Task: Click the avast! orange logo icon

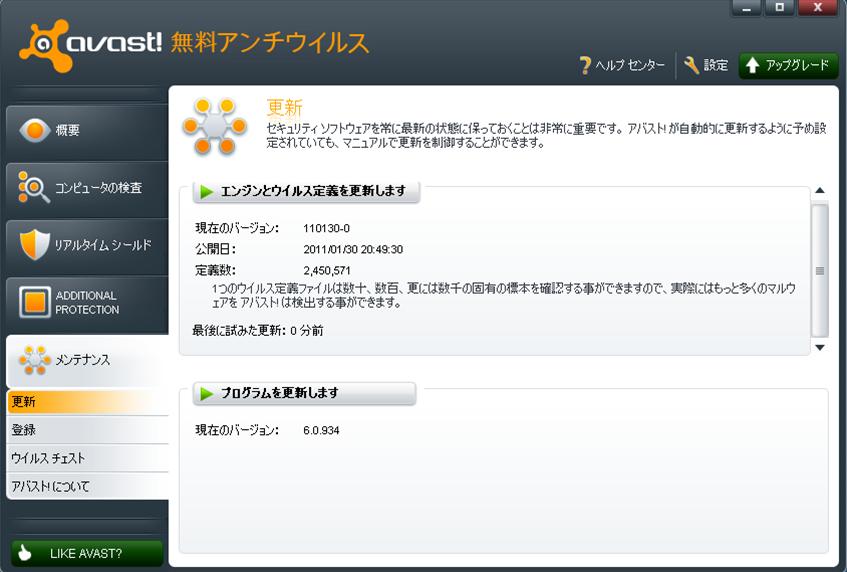Action: click(45, 45)
